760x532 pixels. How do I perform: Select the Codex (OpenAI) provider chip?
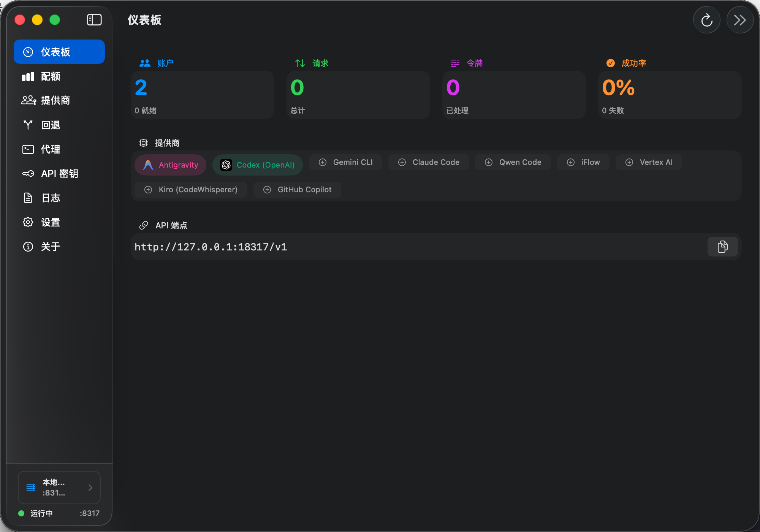pyautogui.click(x=258, y=165)
